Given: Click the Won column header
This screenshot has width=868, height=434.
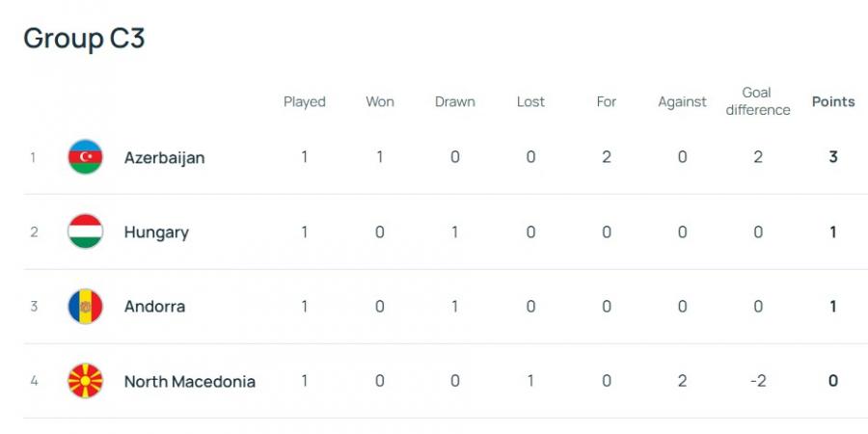Looking at the screenshot, I should [380, 102].
